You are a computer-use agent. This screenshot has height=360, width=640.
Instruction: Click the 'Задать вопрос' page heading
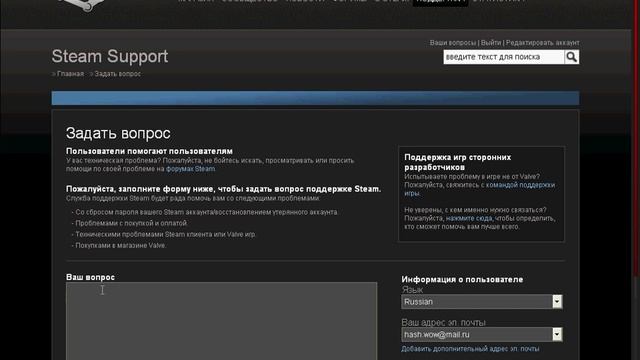pos(118,133)
